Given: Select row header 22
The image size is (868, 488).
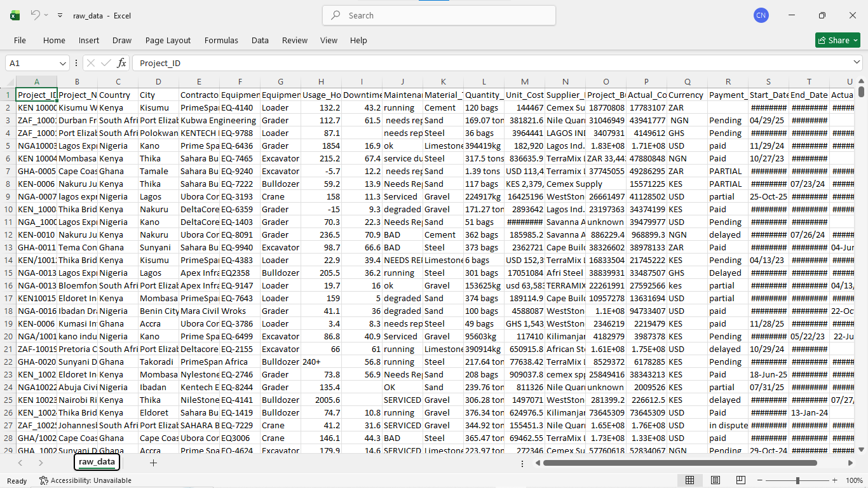Looking at the screenshot, I should pyautogui.click(x=8, y=362).
